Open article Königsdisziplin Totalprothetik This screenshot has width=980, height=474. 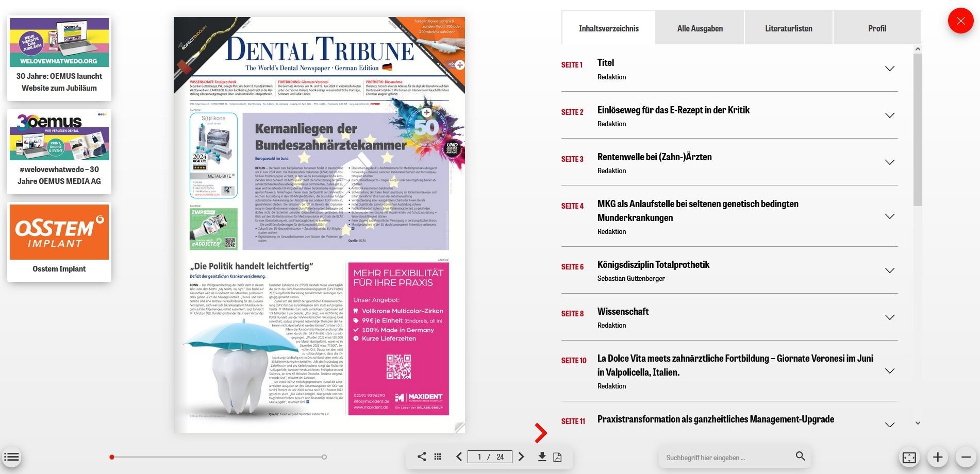(x=653, y=264)
